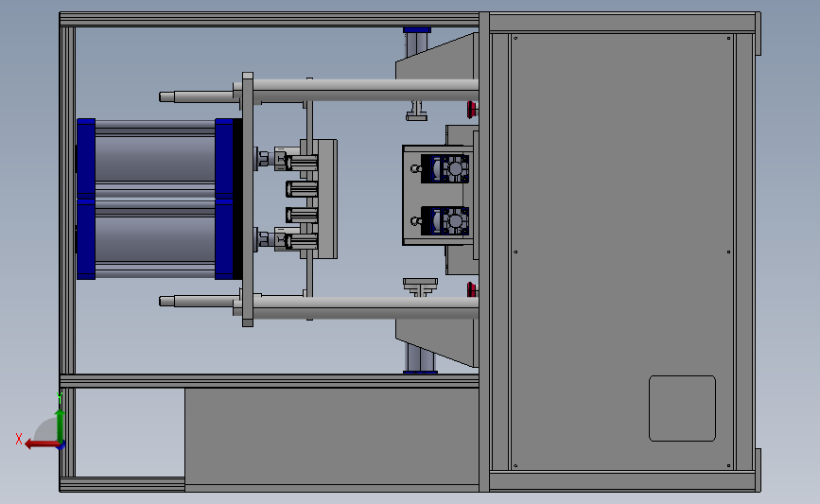Select the rounded square cutout on right panel

[x=682, y=408]
